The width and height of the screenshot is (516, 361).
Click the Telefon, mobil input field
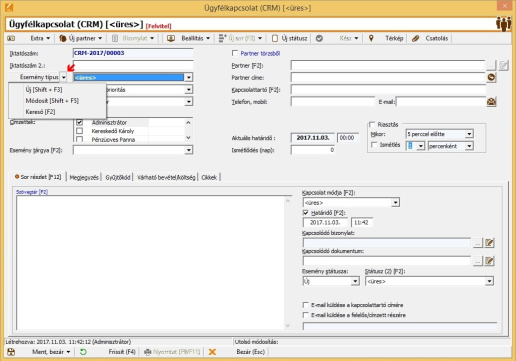333,102
